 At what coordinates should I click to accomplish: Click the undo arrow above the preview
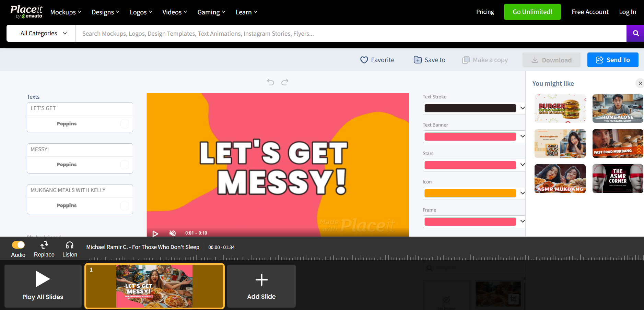[x=270, y=82]
